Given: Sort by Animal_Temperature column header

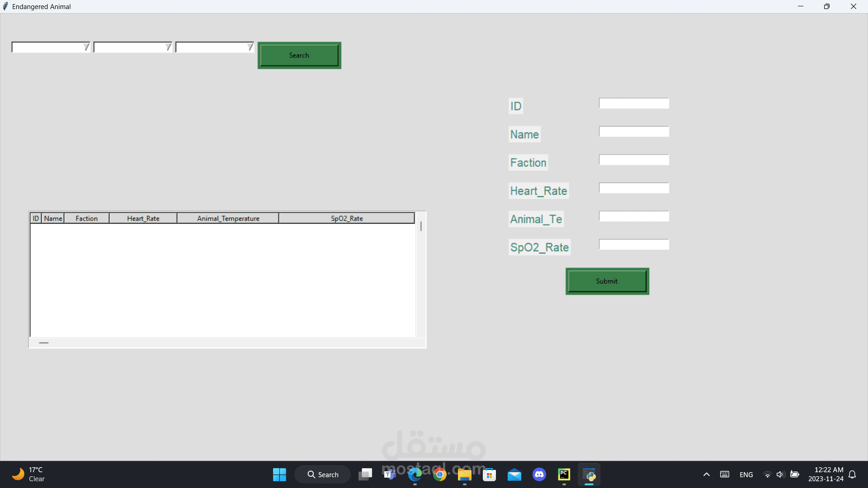Looking at the screenshot, I should point(228,219).
